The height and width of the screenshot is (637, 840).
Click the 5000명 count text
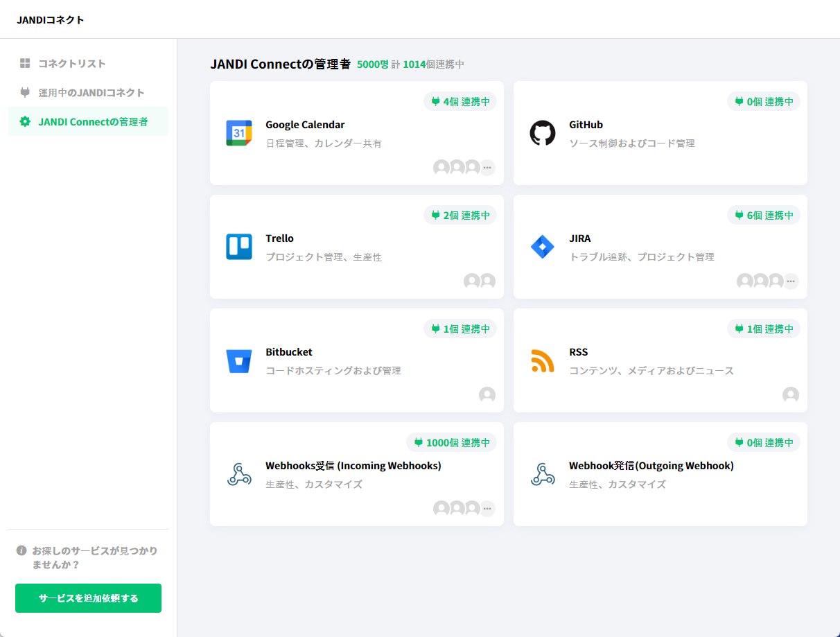[372, 64]
